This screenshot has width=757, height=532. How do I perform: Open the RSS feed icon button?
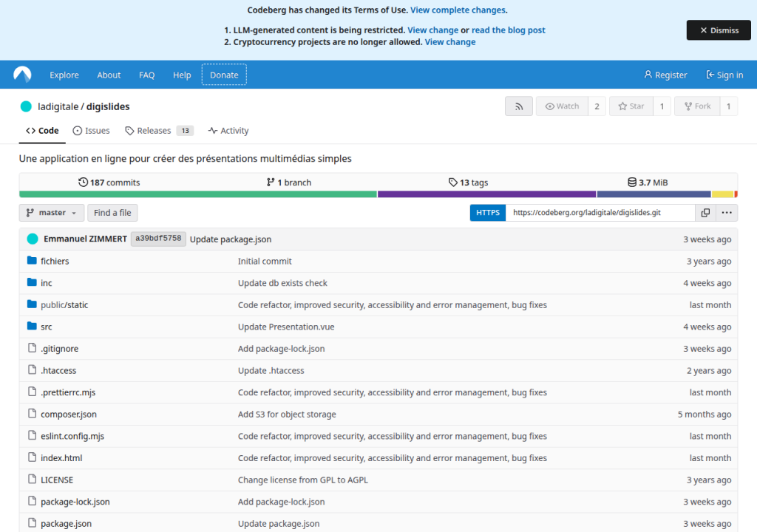coord(519,106)
